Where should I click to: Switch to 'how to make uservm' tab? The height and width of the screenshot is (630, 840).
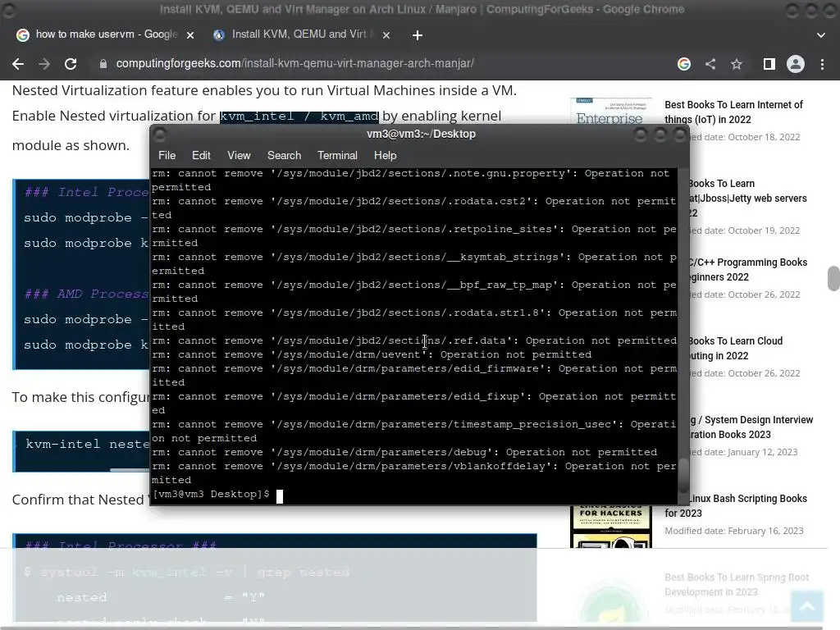point(106,34)
